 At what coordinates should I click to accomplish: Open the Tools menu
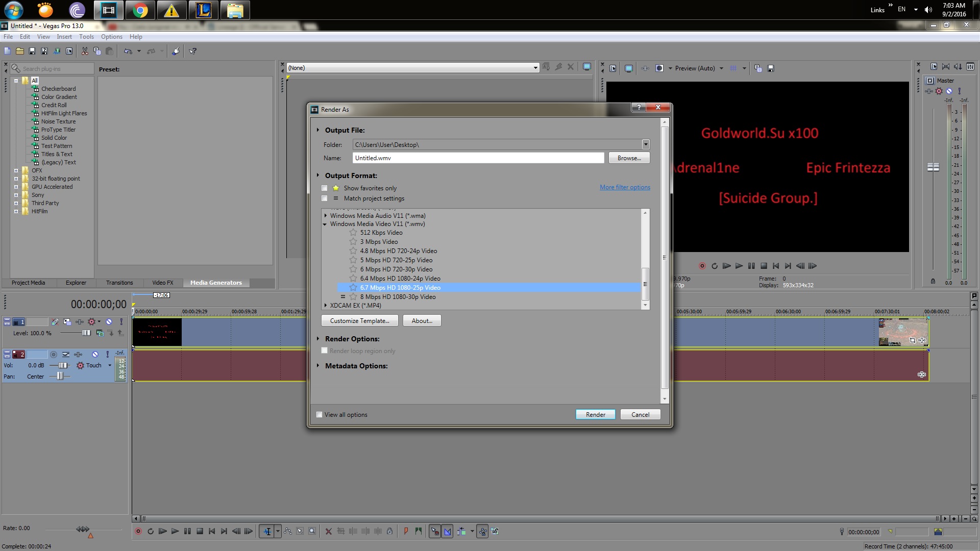point(86,37)
